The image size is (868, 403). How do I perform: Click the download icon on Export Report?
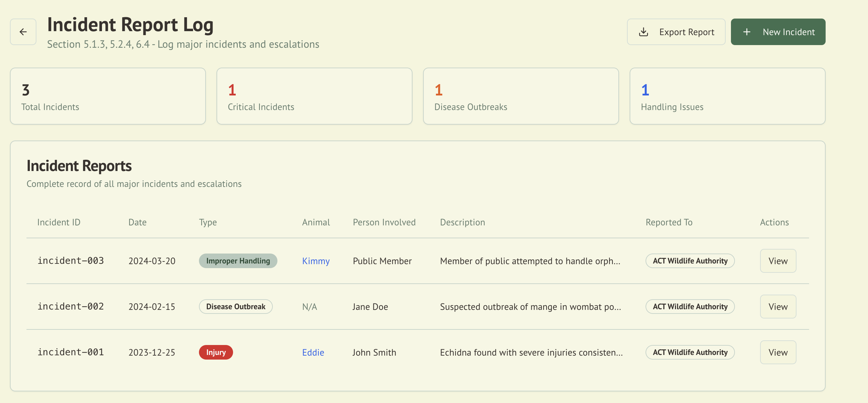(644, 32)
